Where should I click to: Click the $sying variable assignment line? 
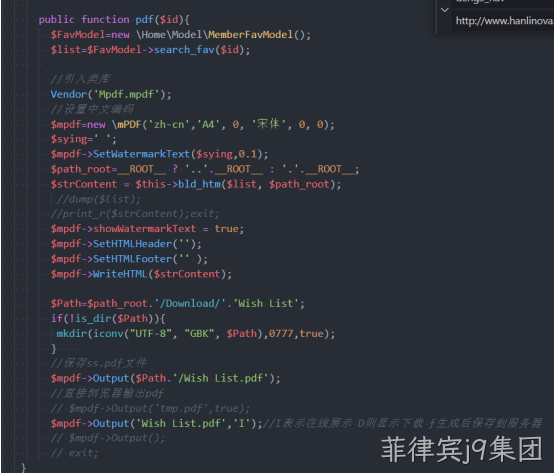click(x=84, y=139)
